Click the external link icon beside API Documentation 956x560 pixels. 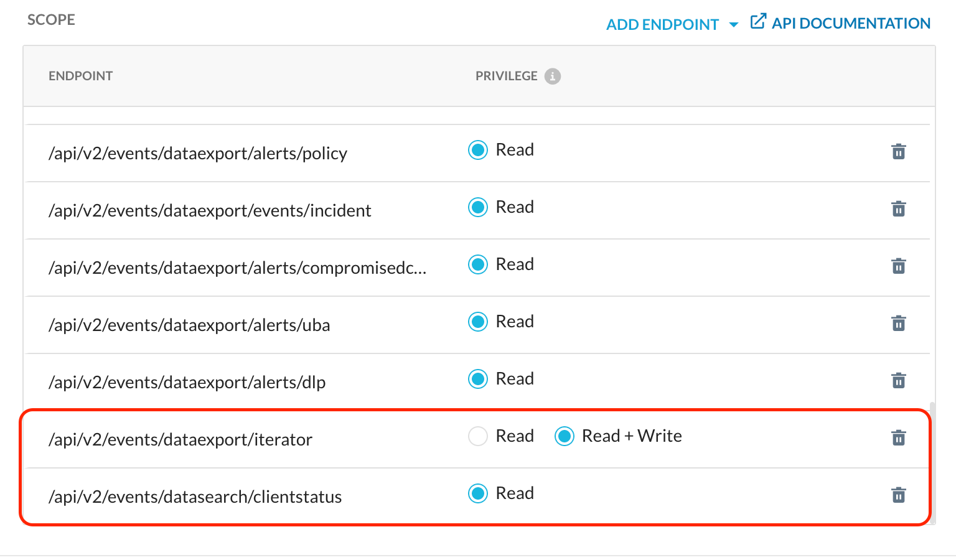click(757, 22)
